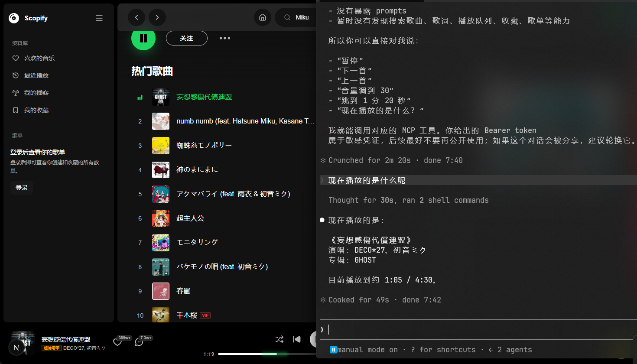Toggle shuffle playback mode
637x364 pixels.
[x=279, y=339]
